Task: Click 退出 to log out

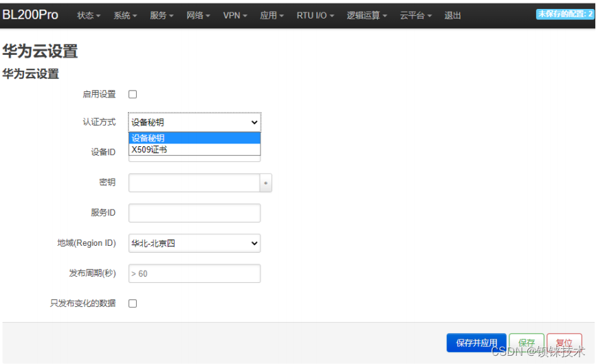Action: [x=452, y=16]
